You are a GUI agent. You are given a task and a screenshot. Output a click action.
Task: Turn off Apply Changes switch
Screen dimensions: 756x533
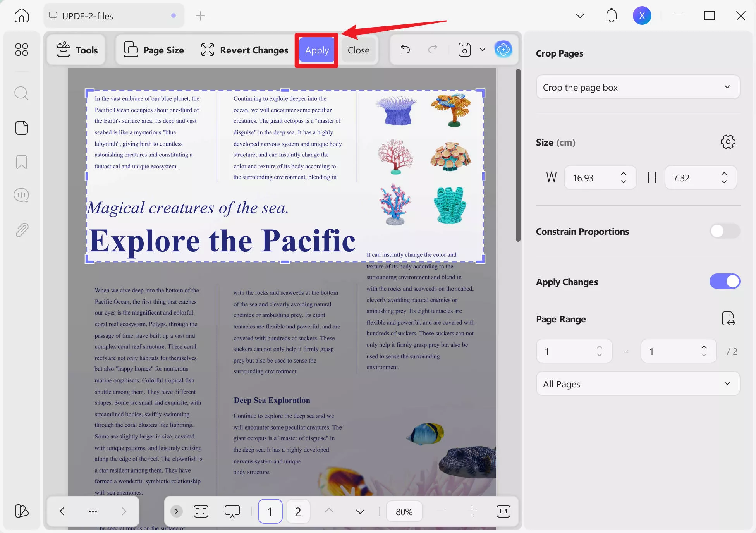click(x=724, y=282)
